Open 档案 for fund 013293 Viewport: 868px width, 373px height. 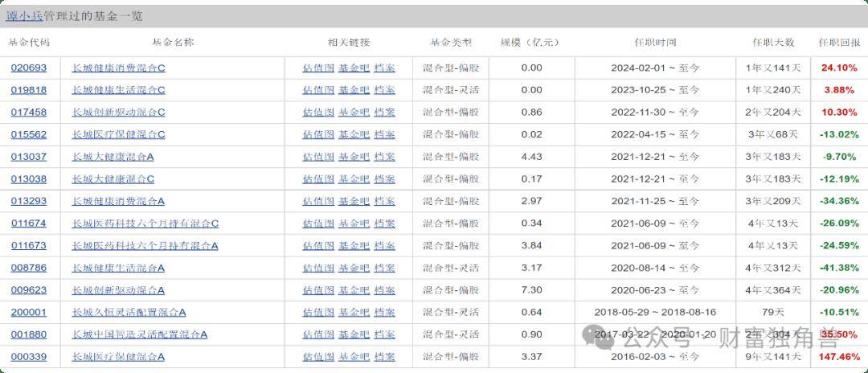click(x=385, y=202)
